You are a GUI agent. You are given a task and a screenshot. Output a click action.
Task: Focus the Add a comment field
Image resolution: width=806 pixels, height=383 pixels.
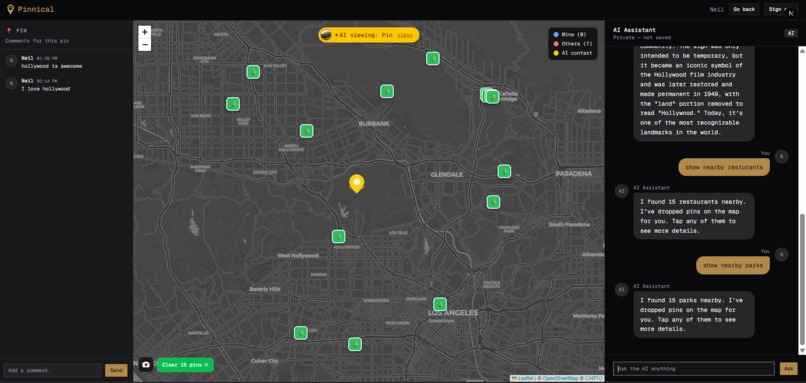tap(52, 370)
